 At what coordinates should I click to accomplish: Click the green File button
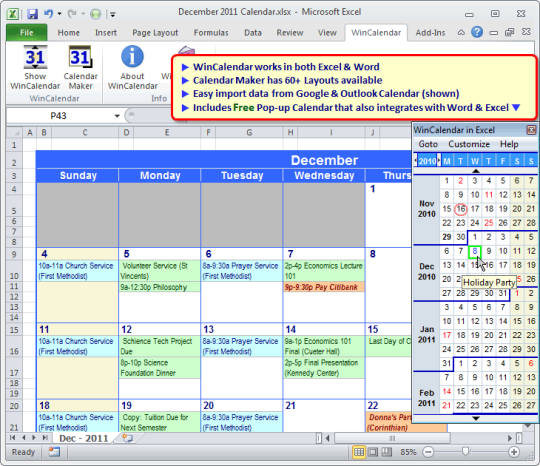point(27,32)
